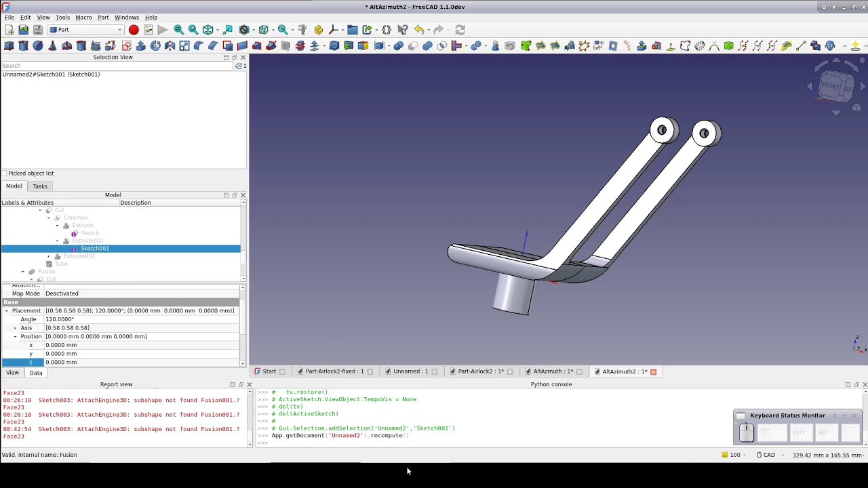
Task: Click the Angle value 120.0000°
Action: coord(141,319)
